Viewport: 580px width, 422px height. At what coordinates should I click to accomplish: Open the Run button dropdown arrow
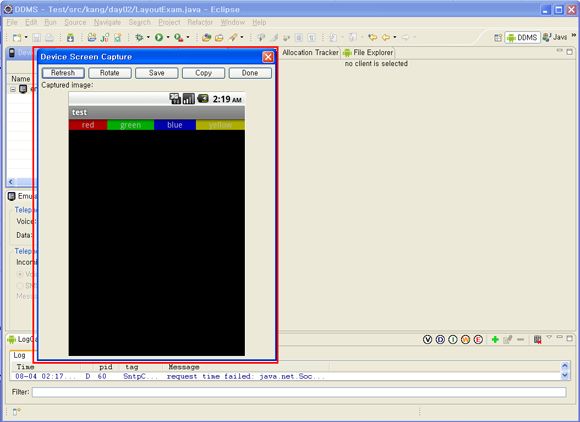168,37
